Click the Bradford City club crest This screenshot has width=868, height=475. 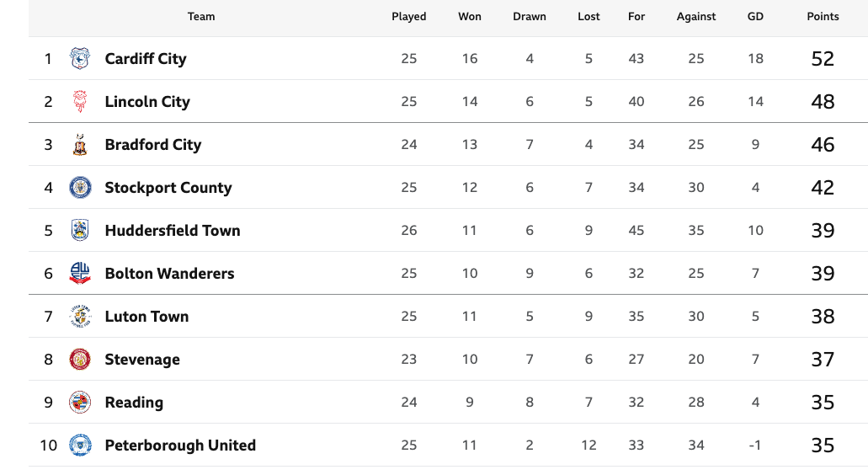click(x=80, y=145)
